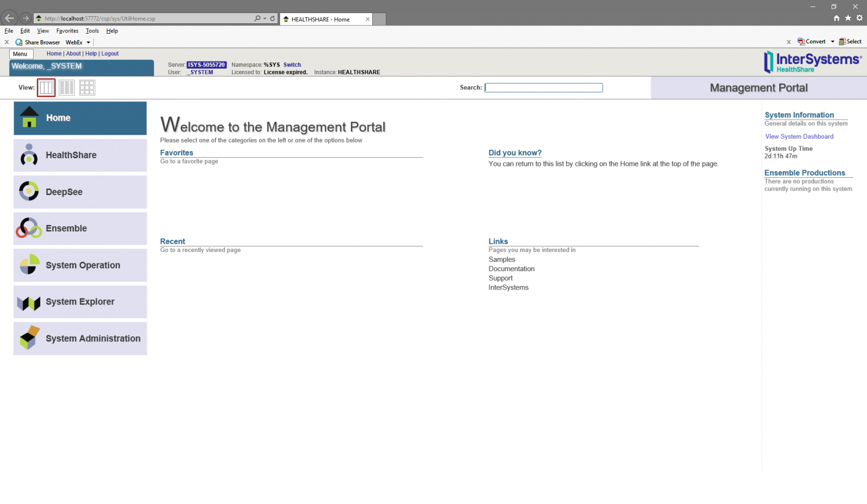Open browser favorites star icon
Image resolution: width=867 pixels, height=504 pixels.
tap(848, 18)
